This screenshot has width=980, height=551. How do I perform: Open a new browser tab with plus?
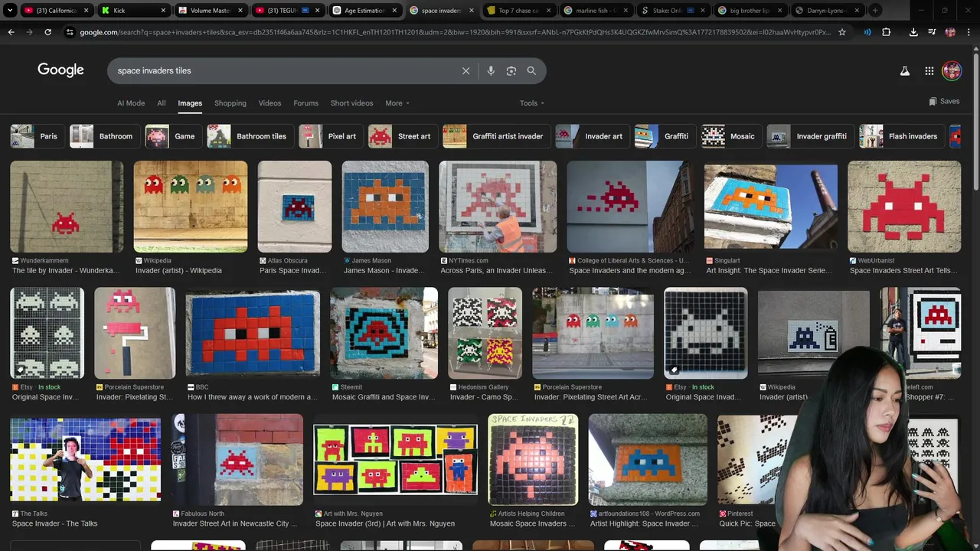tap(875, 11)
